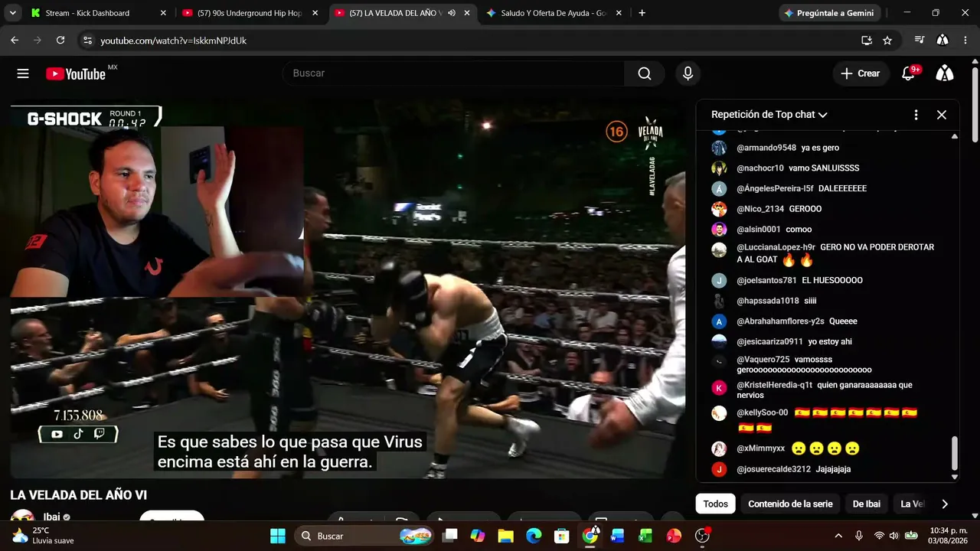Select the Todos filter chip
The width and height of the screenshot is (980, 551).
[x=716, y=504]
